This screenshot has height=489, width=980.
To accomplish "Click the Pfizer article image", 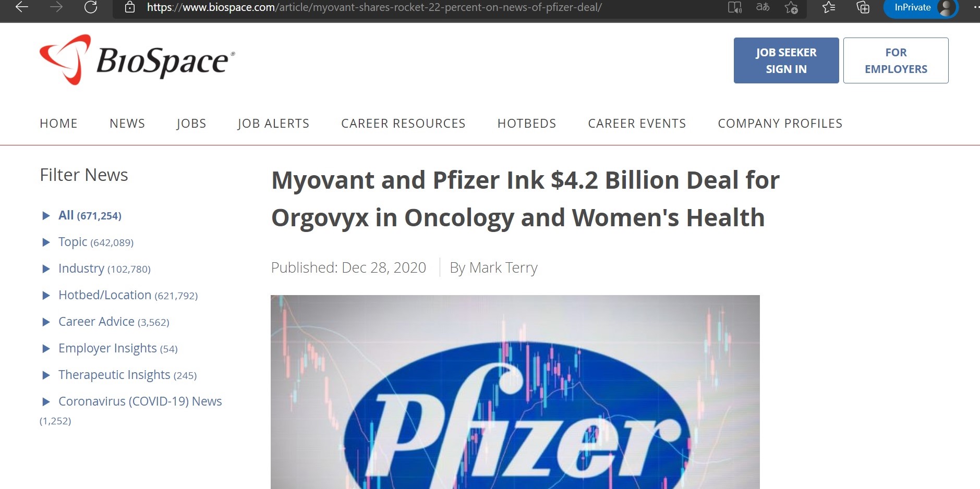I will 515,392.
